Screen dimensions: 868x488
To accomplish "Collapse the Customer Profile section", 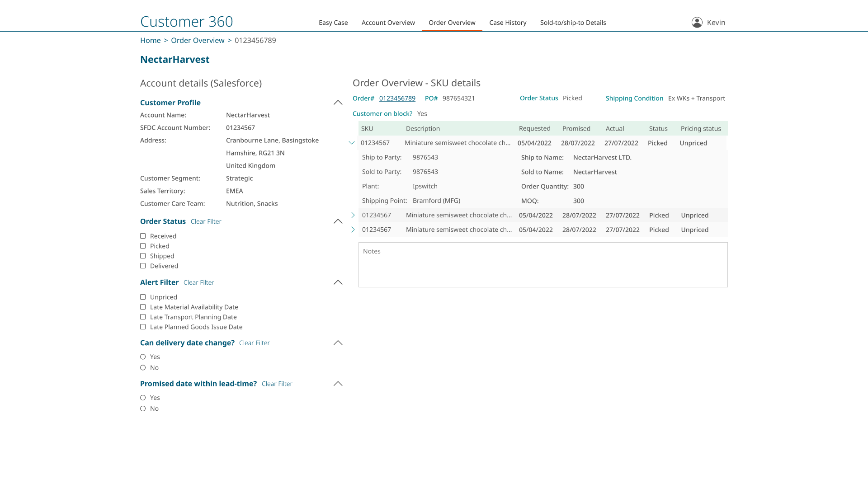I will (x=338, y=102).
